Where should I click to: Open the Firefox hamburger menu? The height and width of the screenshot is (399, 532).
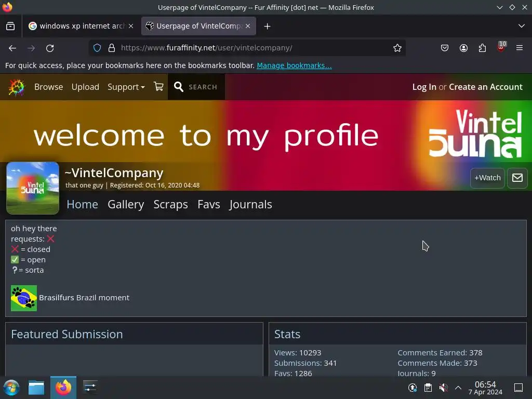pyautogui.click(x=520, y=48)
